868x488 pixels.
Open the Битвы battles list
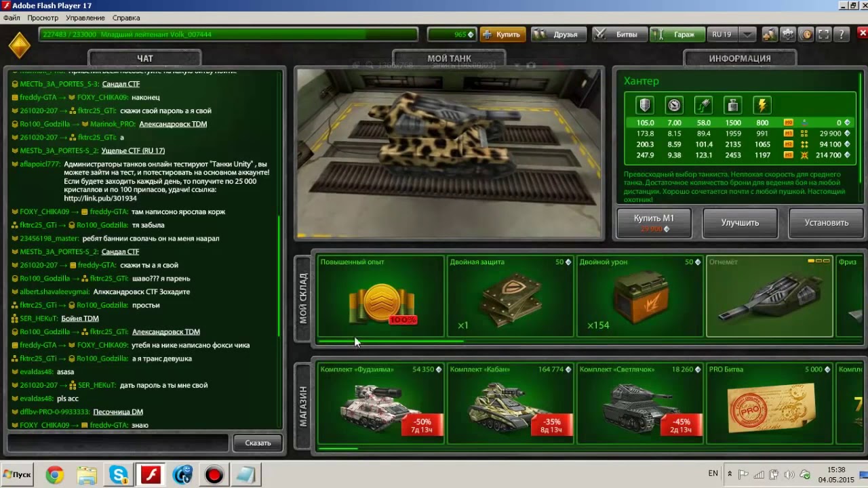pos(620,35)
